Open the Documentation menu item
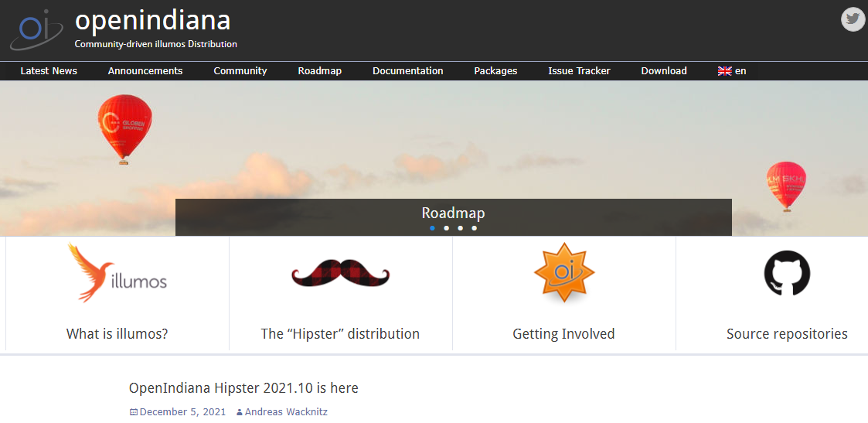868x423 pixels. click(408, 71)
